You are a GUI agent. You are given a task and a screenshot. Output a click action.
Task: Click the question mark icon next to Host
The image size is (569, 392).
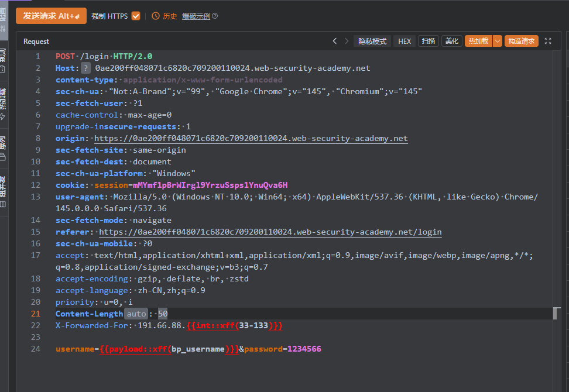coord(85,68)
